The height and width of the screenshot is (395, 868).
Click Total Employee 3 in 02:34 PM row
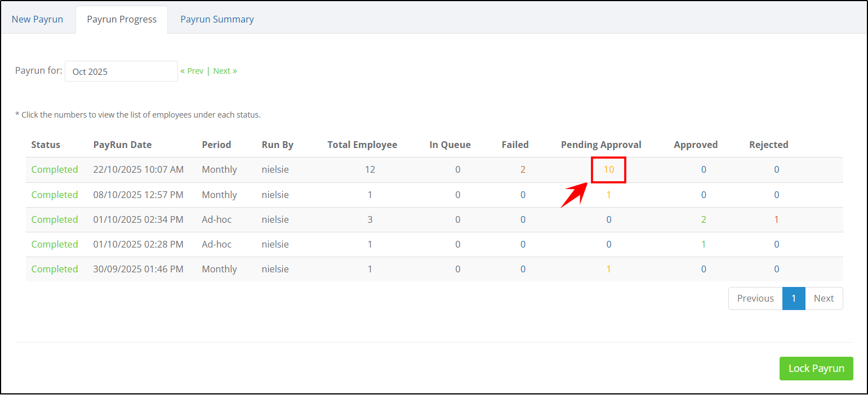[370, 219]
